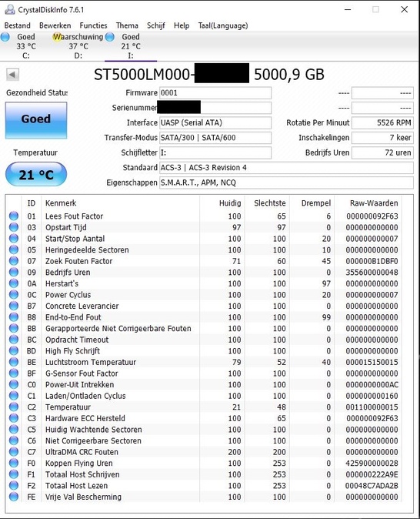Click status orb next to Lees Fout Factor
The width and height of the screenshot is (420, 519).
(14, 216)
